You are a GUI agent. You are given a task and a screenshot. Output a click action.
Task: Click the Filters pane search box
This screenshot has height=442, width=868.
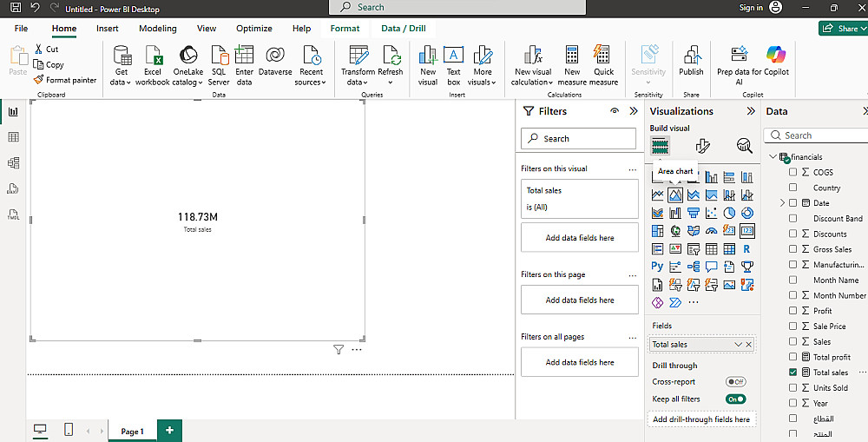pyautogui.click(x=579, y=139)
